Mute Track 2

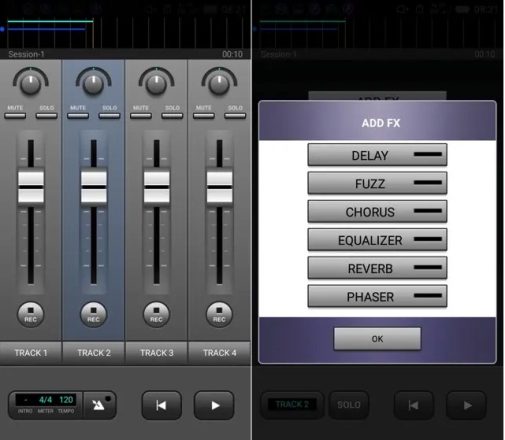[x=78, y=116]
